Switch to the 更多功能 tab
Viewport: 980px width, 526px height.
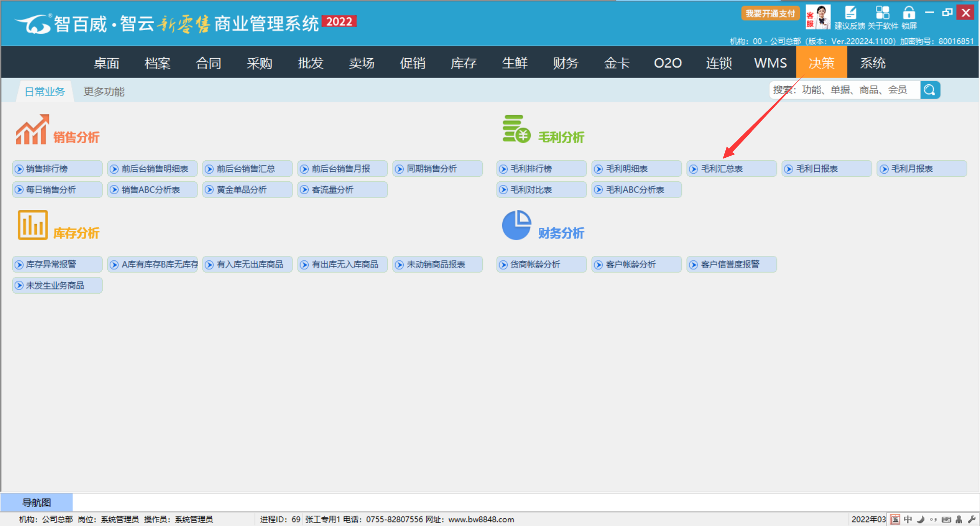tap(104, 91)
